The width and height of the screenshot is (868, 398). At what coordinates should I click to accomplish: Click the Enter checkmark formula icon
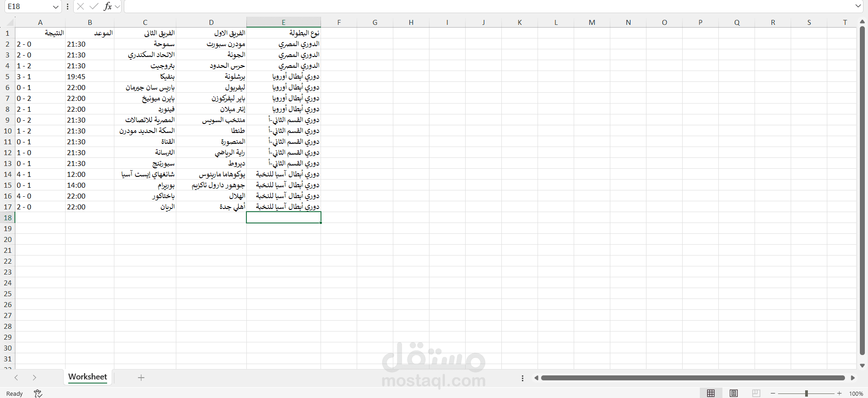tap(94, 6)
